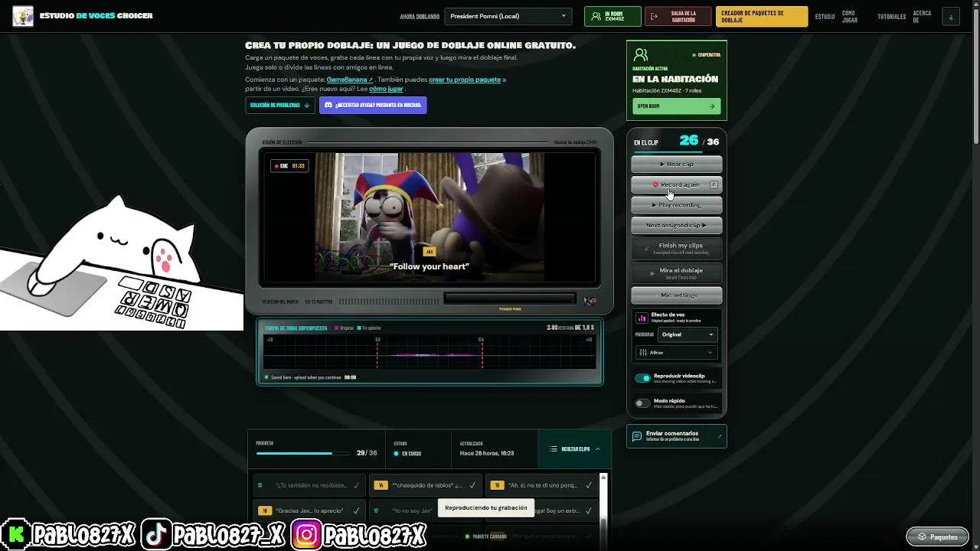Open the GameBanana external link

(x=349, y=80)
